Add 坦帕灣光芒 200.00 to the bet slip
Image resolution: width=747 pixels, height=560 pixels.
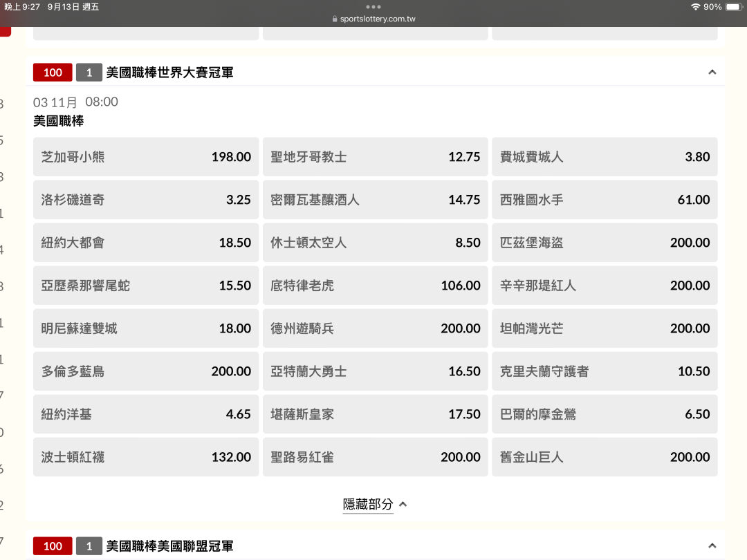point(605,328)
